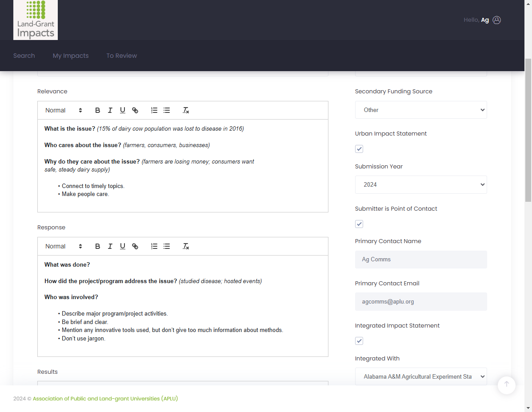Apply bulleted list in the Response editor

(x=167, y=246)
